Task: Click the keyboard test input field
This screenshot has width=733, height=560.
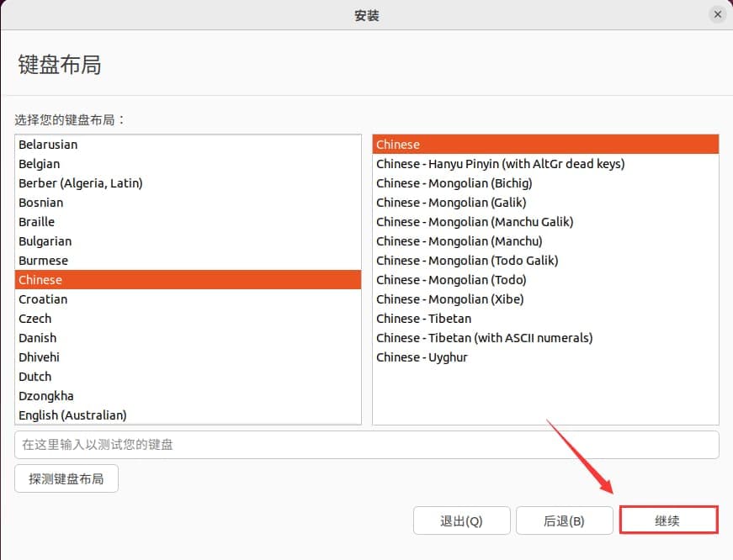Action: [366, 444]
